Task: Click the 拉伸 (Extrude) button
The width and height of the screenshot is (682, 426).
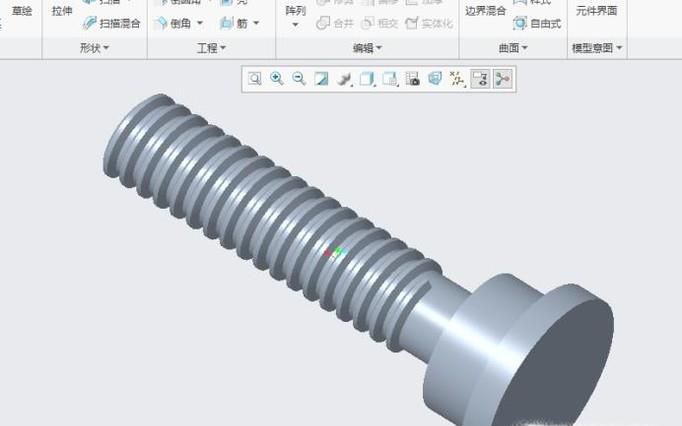Action: (62, 11)
